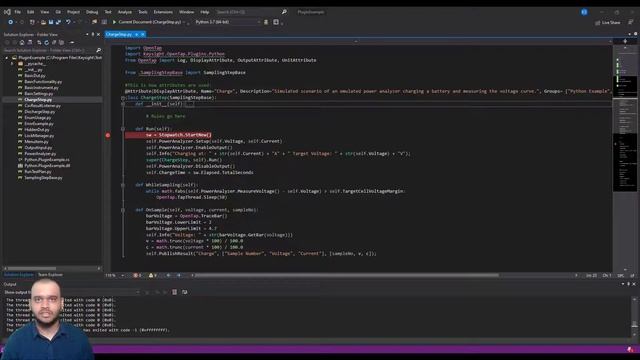Click the Refresh icon in Solution Explorer
640x360 pixels.
(x=47, y=42)
